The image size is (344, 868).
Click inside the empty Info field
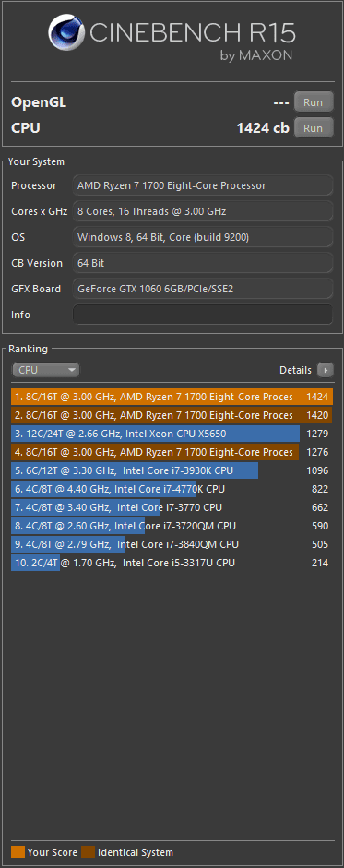click(203, 315)
